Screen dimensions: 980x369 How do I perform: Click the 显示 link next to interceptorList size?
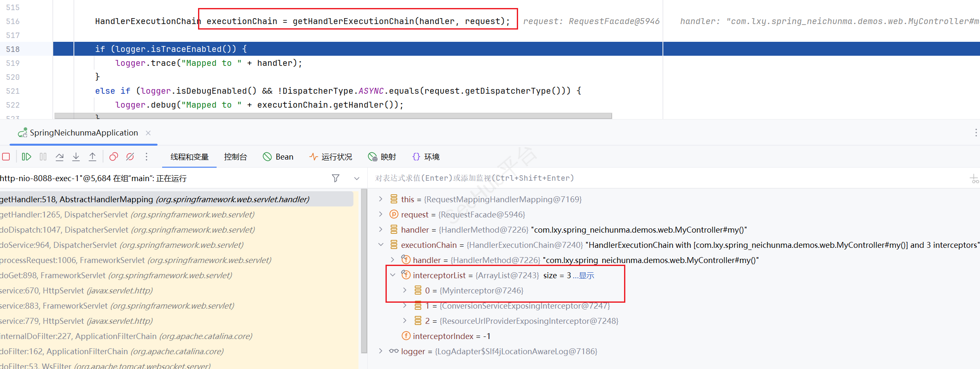pyautogui.click(x=586, y=276)
